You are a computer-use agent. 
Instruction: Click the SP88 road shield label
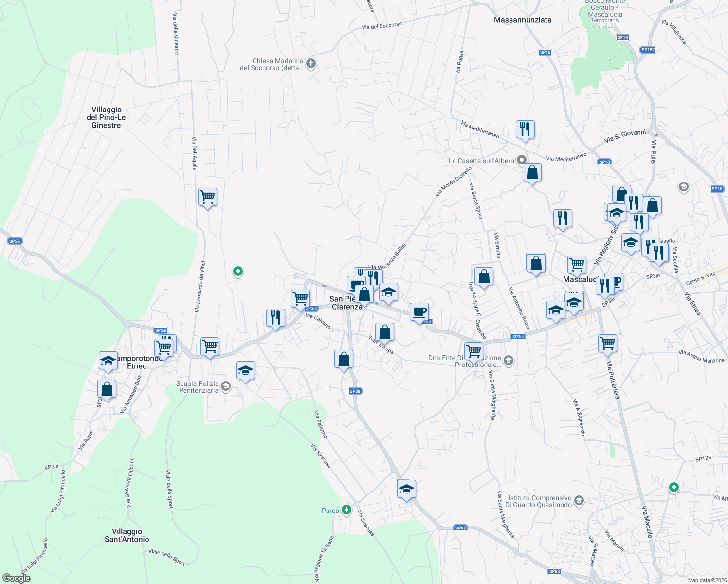[354, 390]
